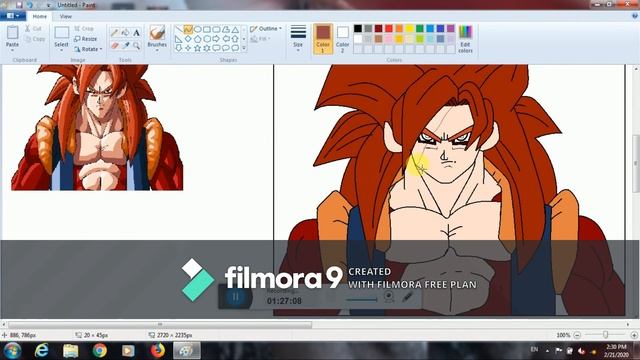This screenshot has width=640, height=360.
Task: Switch to the Home ribbon tab
Action: (x=40, y=16)
